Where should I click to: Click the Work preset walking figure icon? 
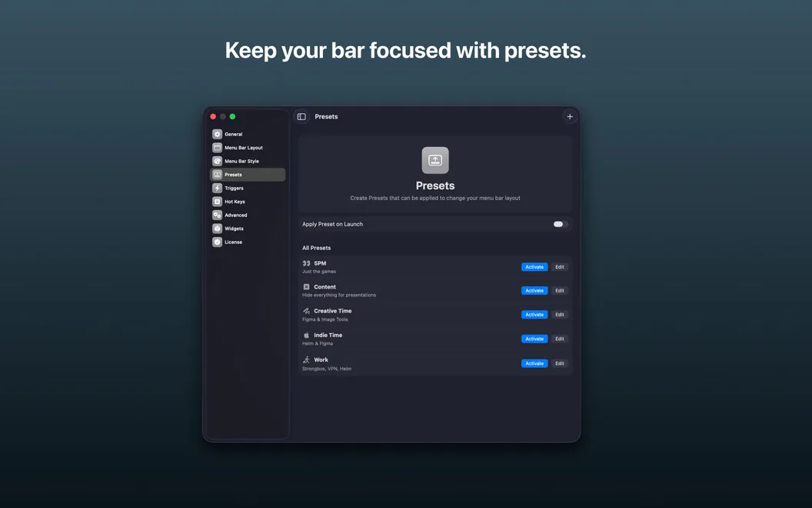point(307,359)
